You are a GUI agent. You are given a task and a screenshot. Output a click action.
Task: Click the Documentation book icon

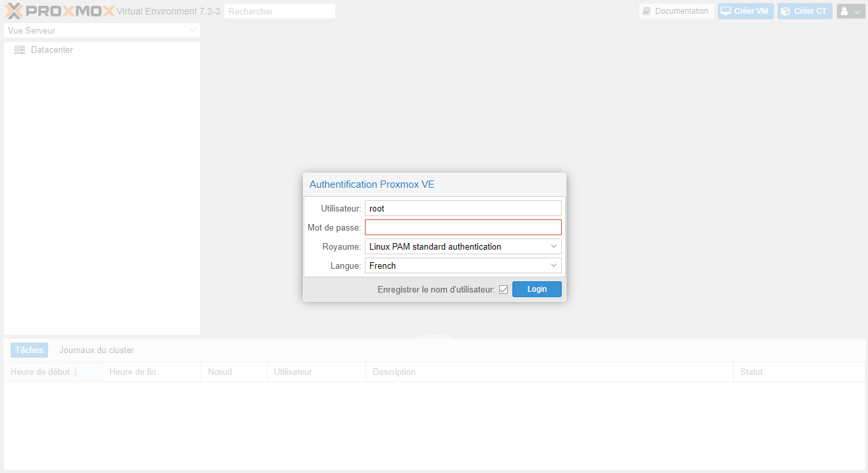[x=647, y=11]
